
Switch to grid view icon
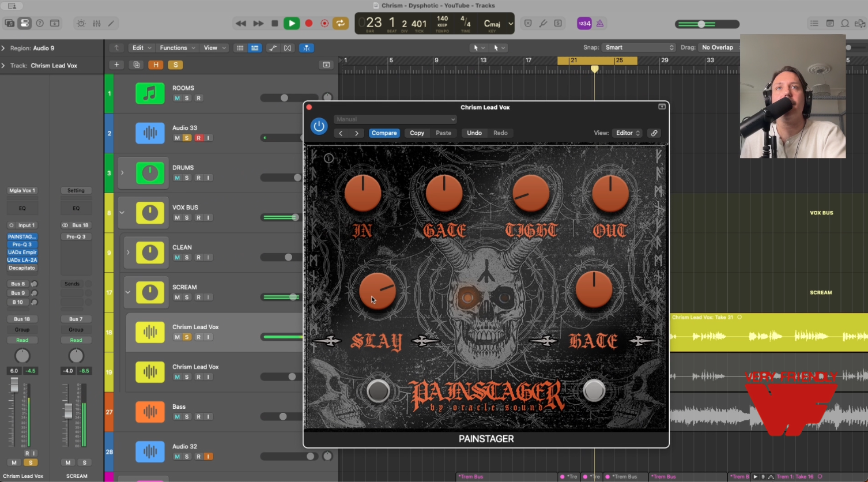[x=240, y=48]
